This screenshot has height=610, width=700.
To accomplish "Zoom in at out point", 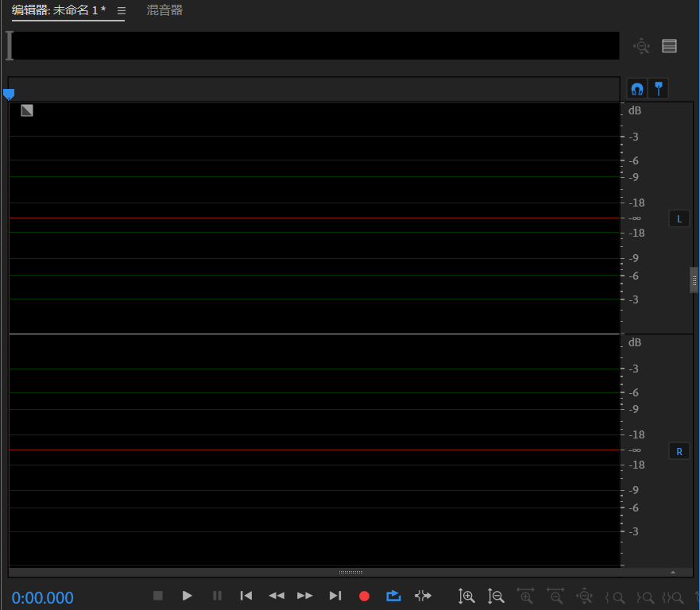I will 645,597.
